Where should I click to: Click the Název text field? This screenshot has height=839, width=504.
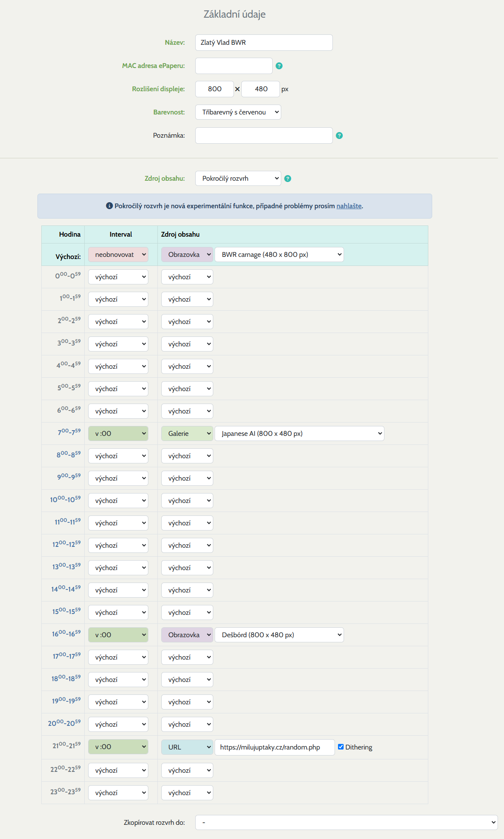[264, 43]
